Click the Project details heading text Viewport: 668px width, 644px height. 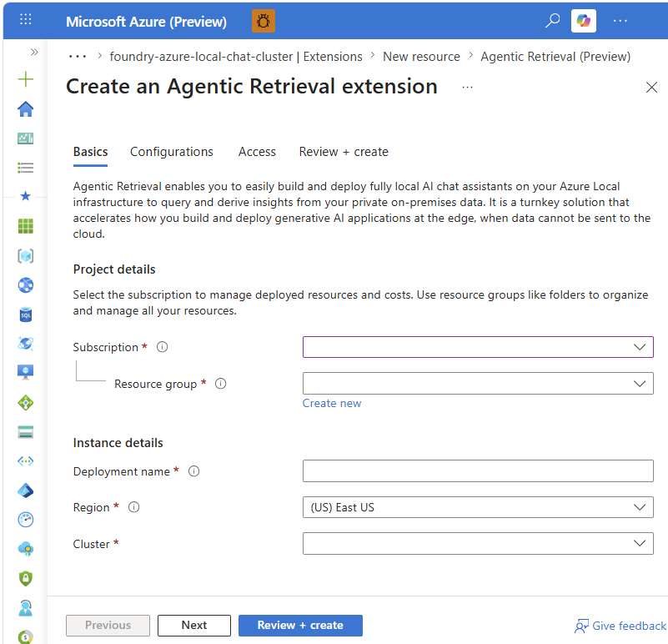click(x=114, y=269)
